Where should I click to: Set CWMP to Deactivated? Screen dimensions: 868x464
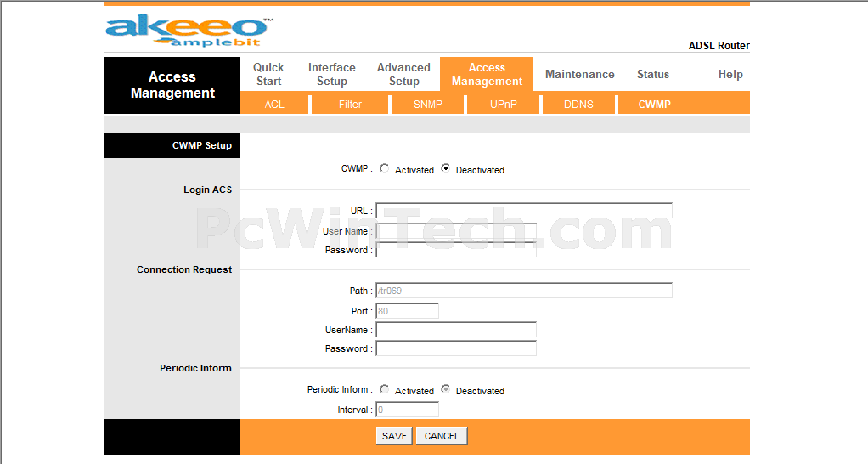[445, 168]
